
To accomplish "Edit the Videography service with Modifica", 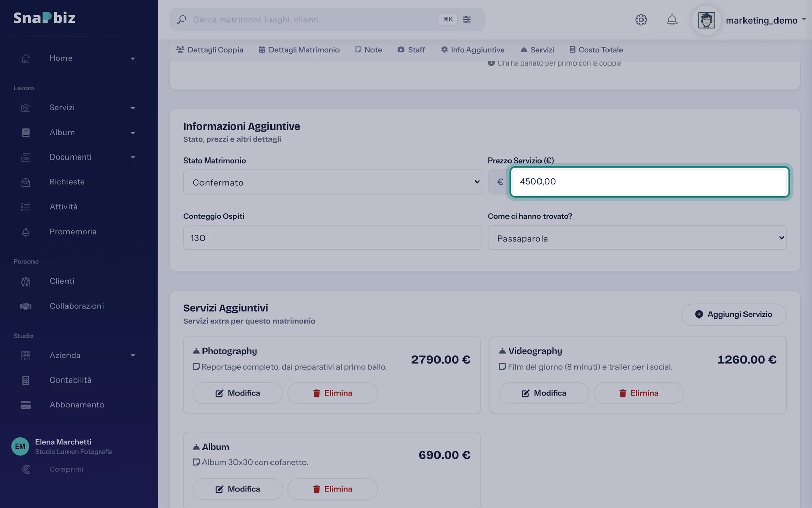I will [544, 393].
